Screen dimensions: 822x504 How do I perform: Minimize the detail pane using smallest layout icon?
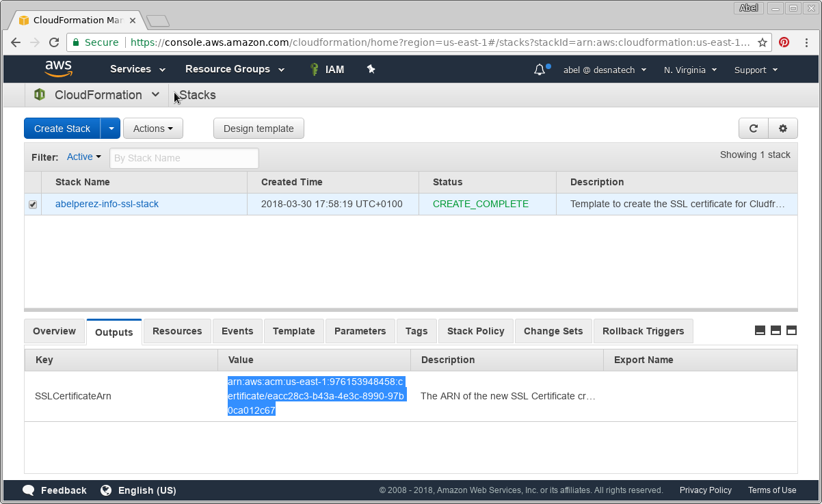click(x=760, y=331)
